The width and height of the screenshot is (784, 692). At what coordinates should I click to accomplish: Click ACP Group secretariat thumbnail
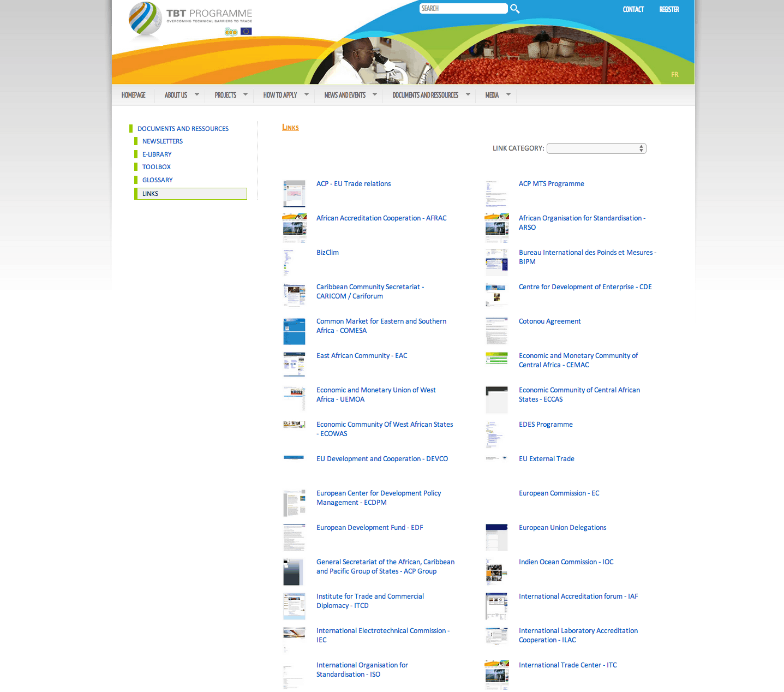pos(293,572)
